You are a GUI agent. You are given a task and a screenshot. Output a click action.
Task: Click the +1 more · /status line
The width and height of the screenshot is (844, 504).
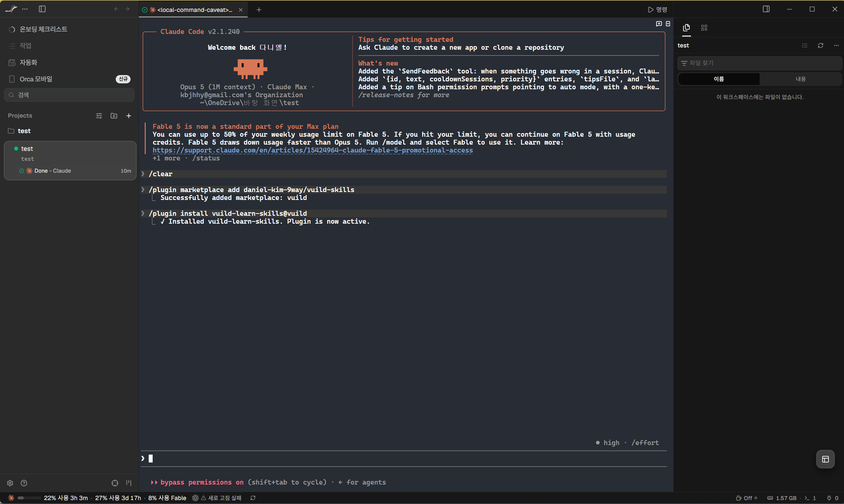pyautogui.click(x=186, y=158)
